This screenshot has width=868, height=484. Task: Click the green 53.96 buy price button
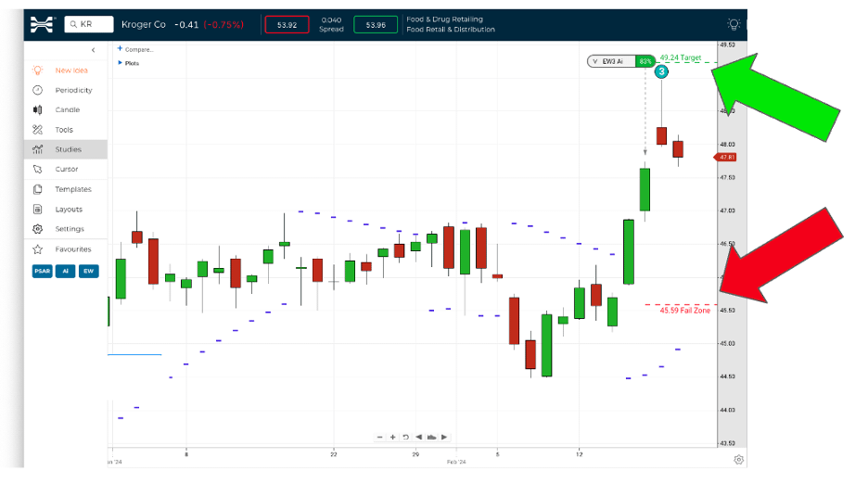click(376, 25)
